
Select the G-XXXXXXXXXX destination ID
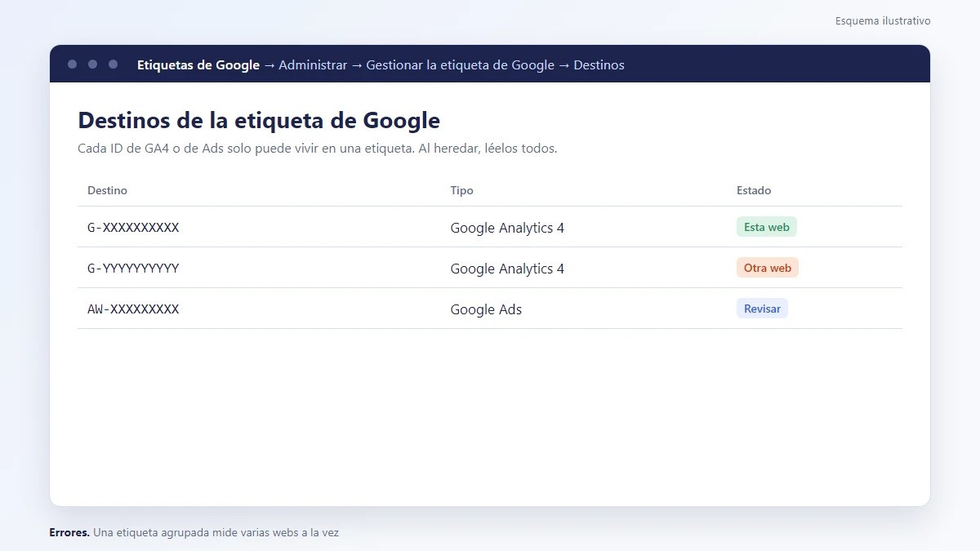point(133,228)
